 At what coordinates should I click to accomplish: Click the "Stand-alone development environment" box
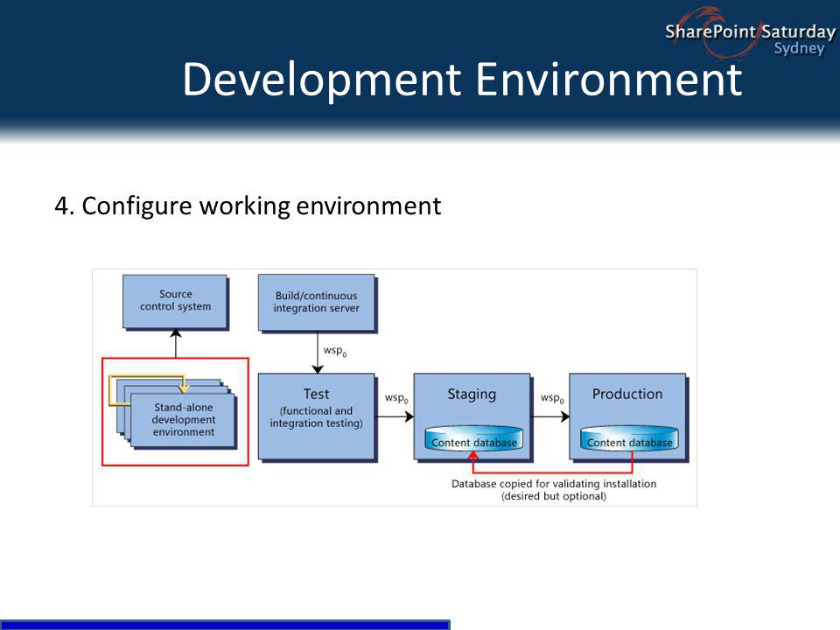(x=183, y=420)
